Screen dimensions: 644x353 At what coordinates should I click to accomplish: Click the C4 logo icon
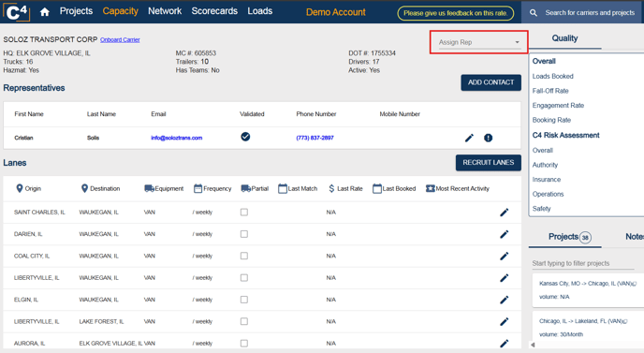coord(17,11)
